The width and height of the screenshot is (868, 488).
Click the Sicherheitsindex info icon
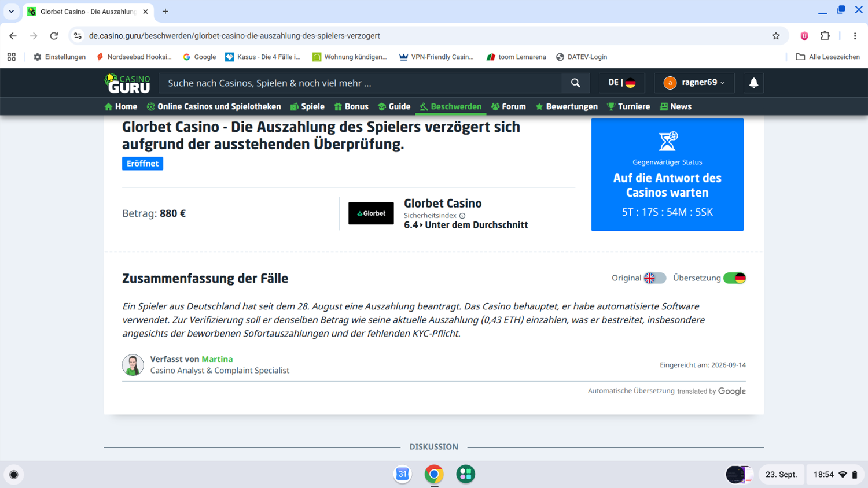(x=462, y=216)
